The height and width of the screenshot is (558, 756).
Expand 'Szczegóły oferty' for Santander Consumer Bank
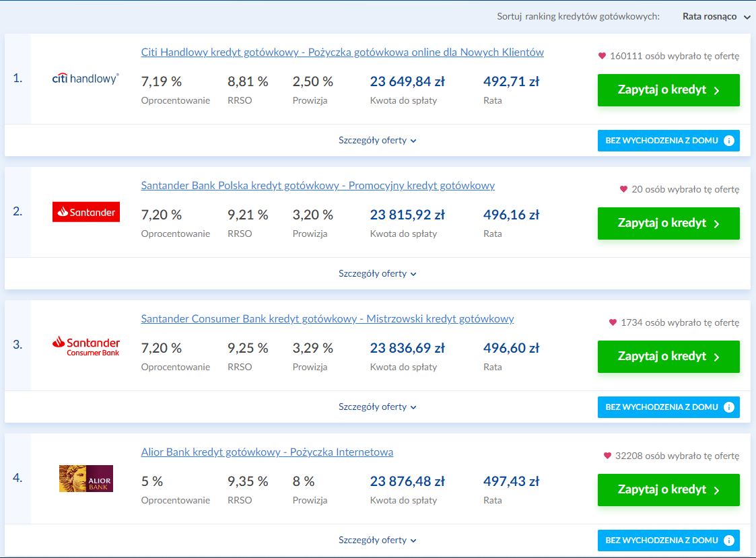[x=377, y=407]
